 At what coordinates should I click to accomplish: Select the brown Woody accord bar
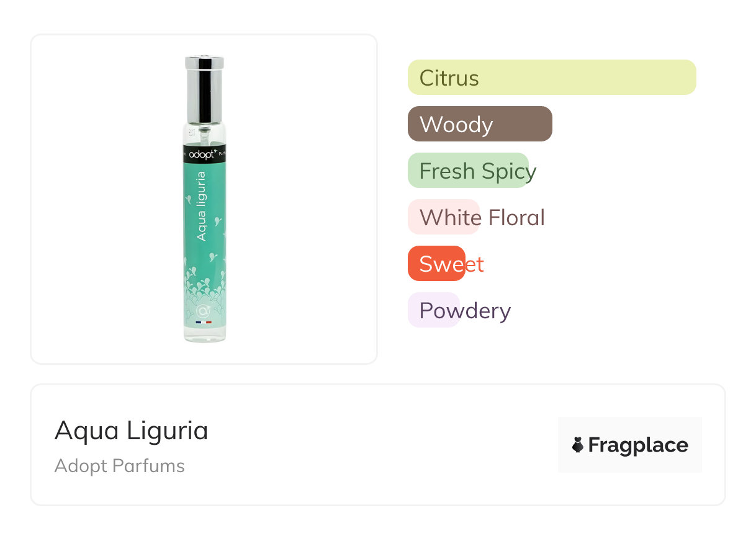[x=479, y=124]
